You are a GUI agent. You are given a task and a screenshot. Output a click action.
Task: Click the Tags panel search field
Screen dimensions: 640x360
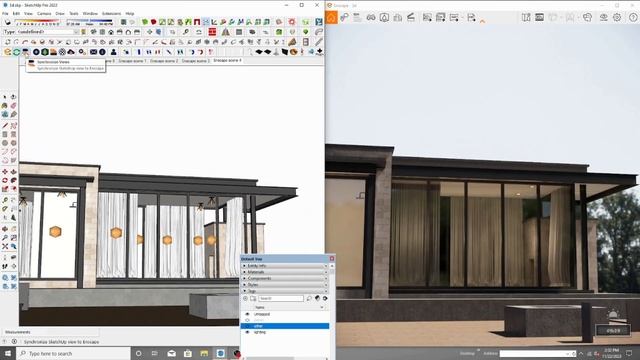[x=281, y=299]
